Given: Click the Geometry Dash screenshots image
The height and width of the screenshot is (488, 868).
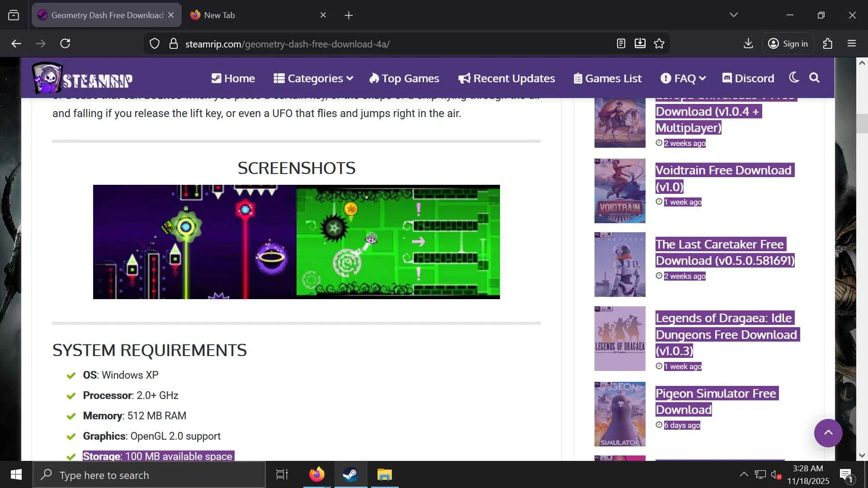Looking at the screenshot, I should (296, 242).
